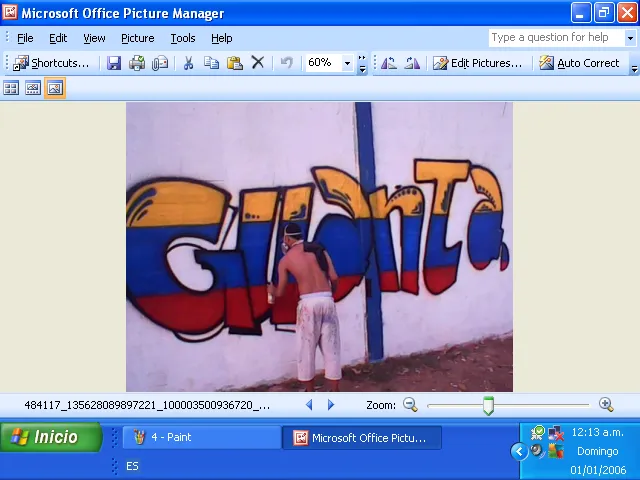The height and width of the screenshot is (480, 640).
Task: Click the Type a question for help box
Action: (557, 38)
